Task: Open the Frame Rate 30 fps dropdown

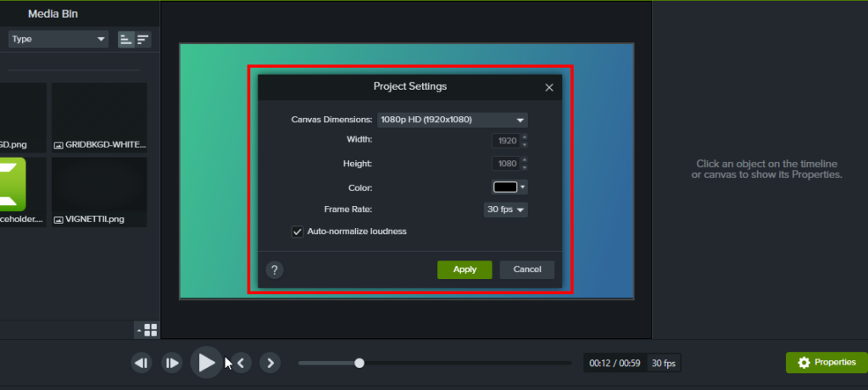Action: 505,210
